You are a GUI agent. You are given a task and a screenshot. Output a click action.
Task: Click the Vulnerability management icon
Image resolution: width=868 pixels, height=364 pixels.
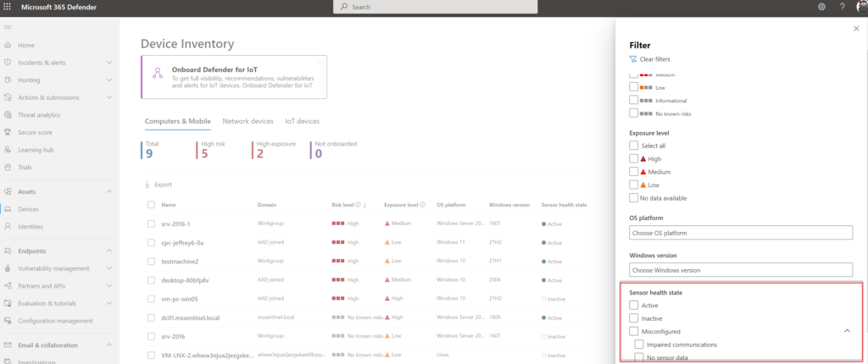[8, 268]
